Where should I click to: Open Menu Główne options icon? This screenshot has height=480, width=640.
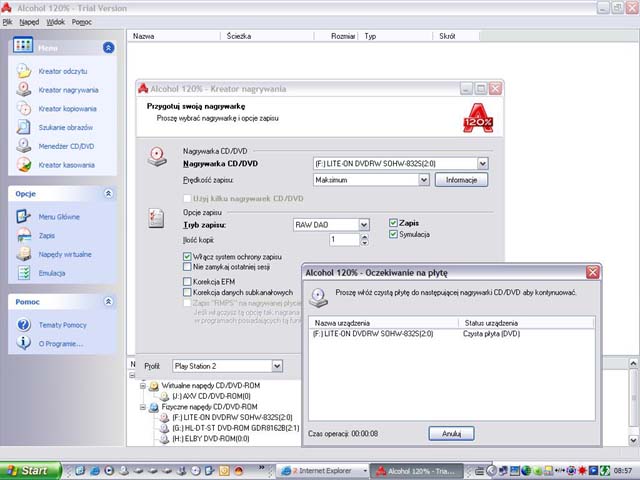(x=24, y=216)
